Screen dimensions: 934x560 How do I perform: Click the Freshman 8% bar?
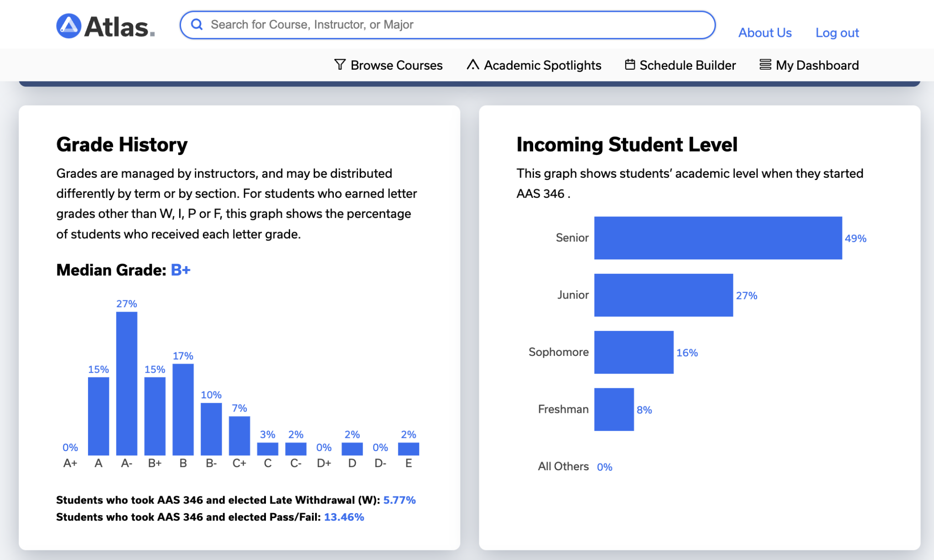click(x=614, y=409)
